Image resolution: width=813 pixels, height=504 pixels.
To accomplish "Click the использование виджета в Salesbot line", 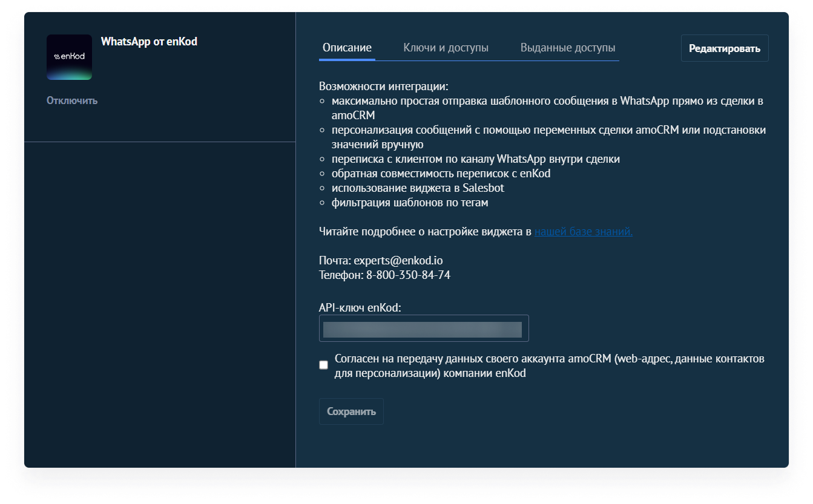I will 418,188.
